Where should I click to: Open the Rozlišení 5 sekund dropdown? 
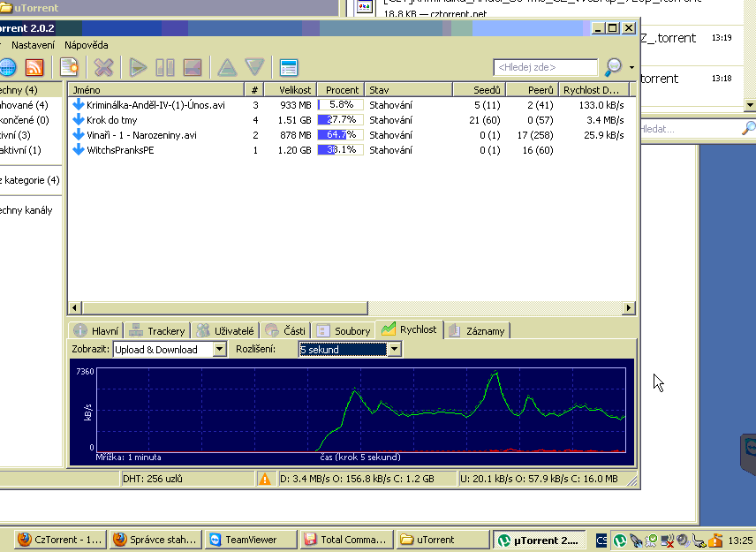point(394,349)
